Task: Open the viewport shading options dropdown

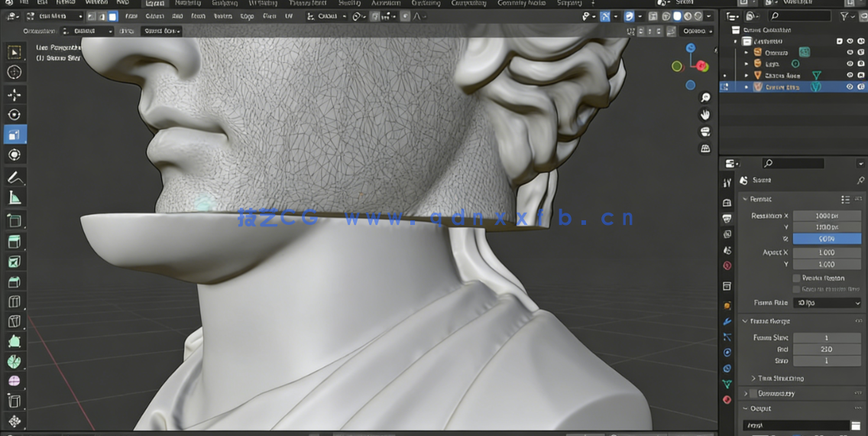Action: [709, 17]
